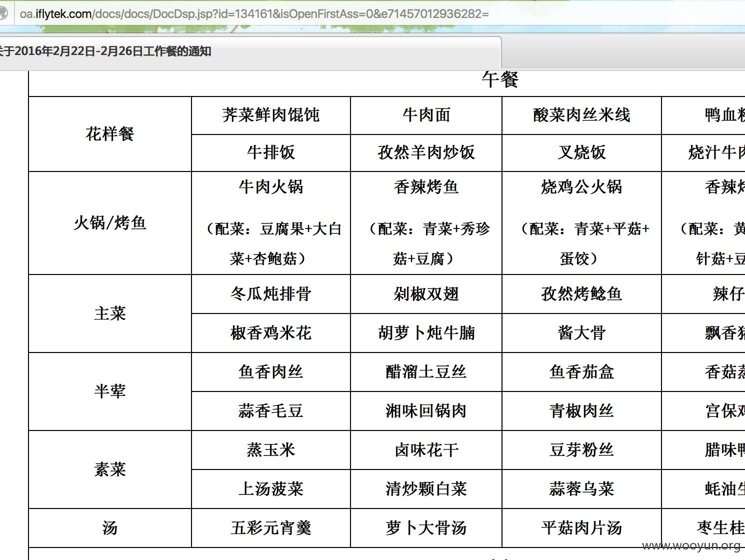Click the browser address bar URL

(x=254, y=13)
